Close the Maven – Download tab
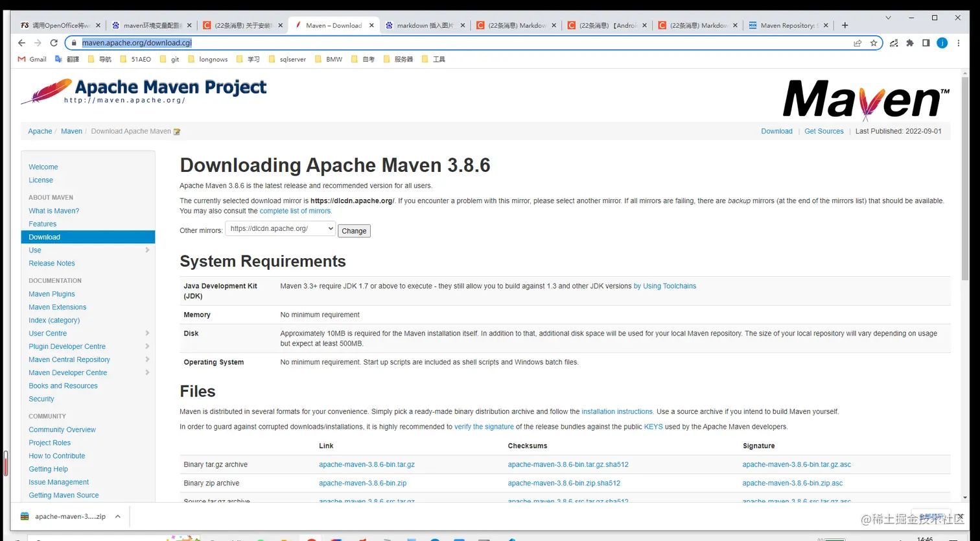Viewport: 980px width, 541px height. click(372, 25)
